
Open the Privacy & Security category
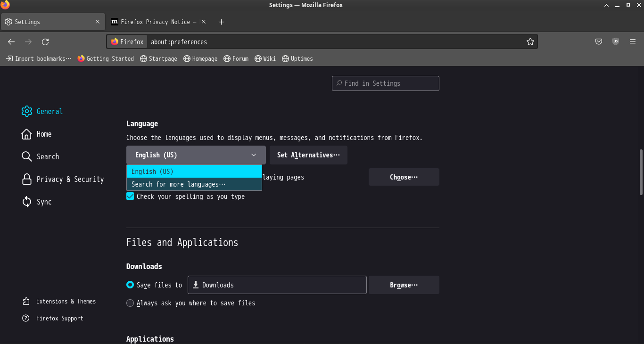click(63, 179)
